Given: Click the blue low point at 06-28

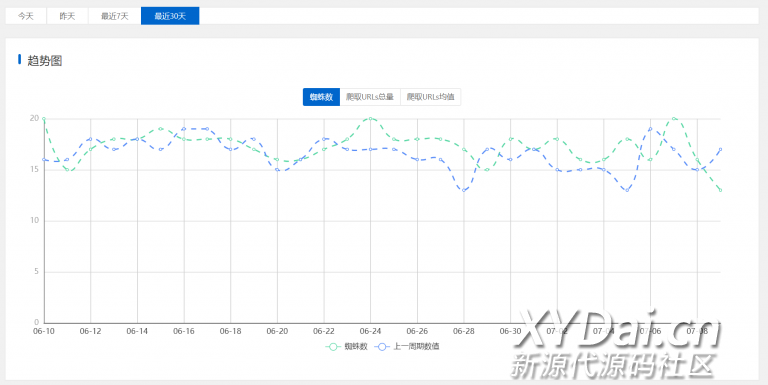Looking at the screenshot, I should 464,190.
